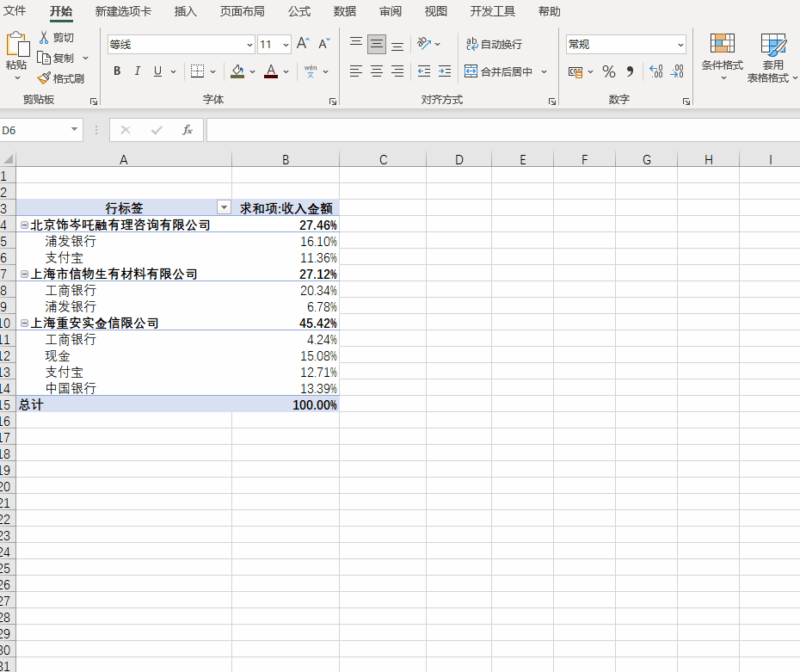This screenshot has height=672, width=800.
Task: Click the formula bar input
Action: click(502, 130)
